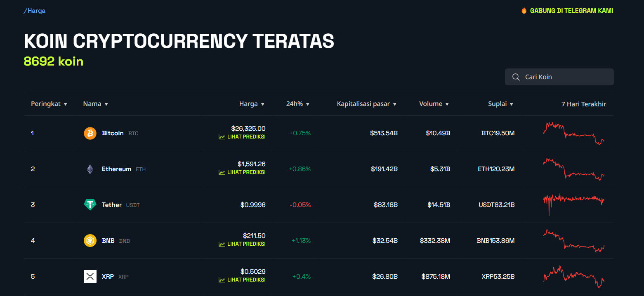This screenshot has height=296, width=644.
Task: Click the fire icon beside Telegram link
Action: coord(524,11)
